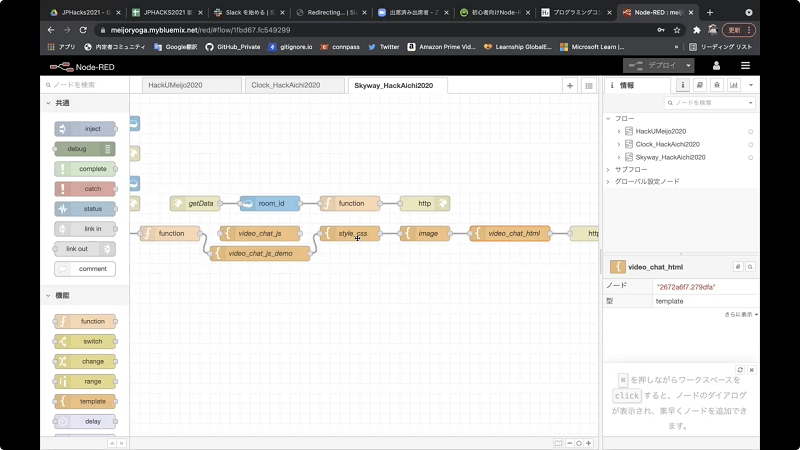Close the tips box

pos(752,369)
